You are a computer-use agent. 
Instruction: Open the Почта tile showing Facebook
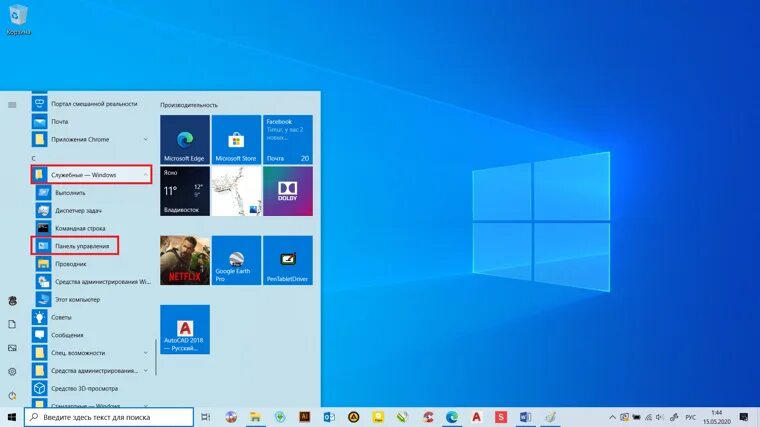tap(288, 140)
